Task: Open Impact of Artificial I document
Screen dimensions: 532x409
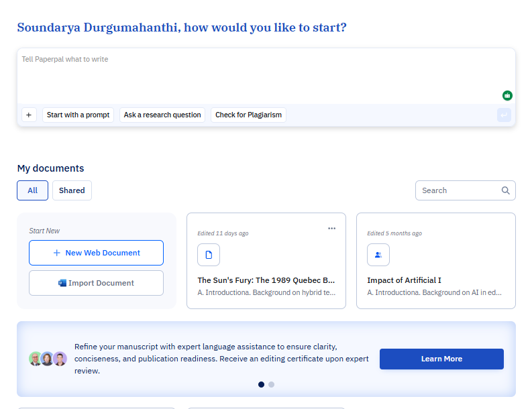Action: [404, 280]
